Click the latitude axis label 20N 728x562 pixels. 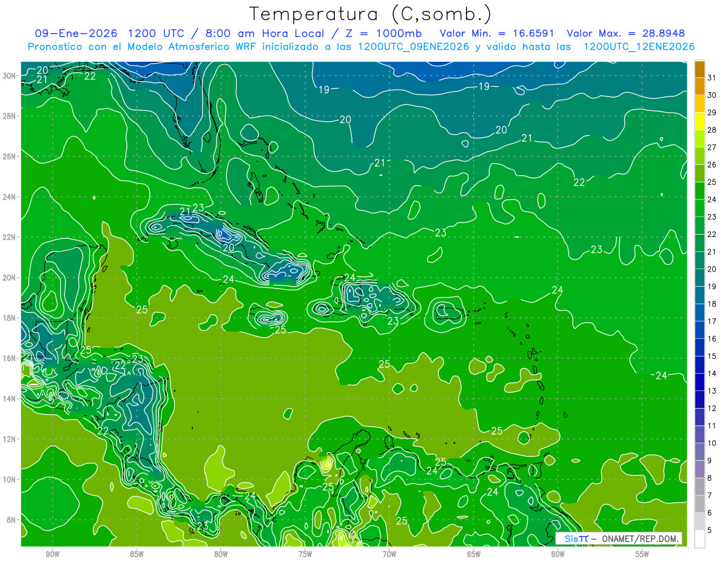tap(9, 278)
